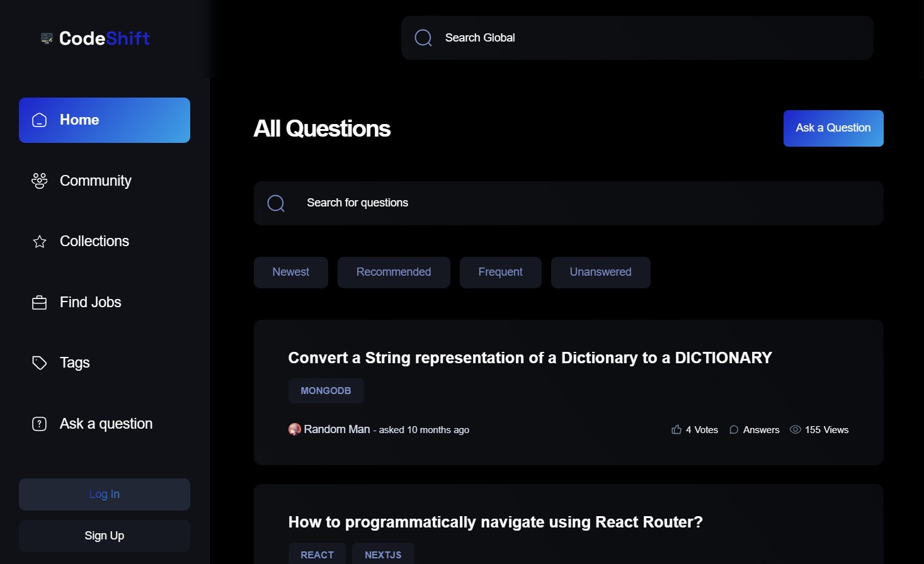924x564 pixels.
Task: Click the Sign Up button
Action: coord(105,536)
